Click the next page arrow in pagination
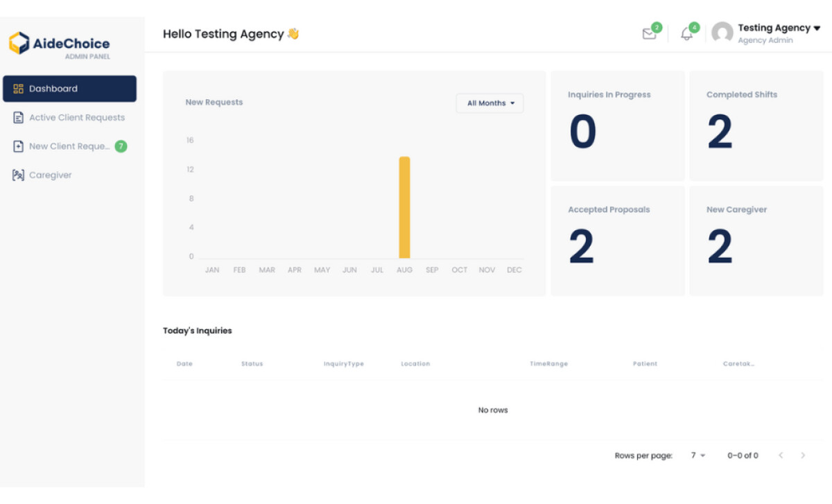This screenshot has width=832, height=504. tap(803, 455)
